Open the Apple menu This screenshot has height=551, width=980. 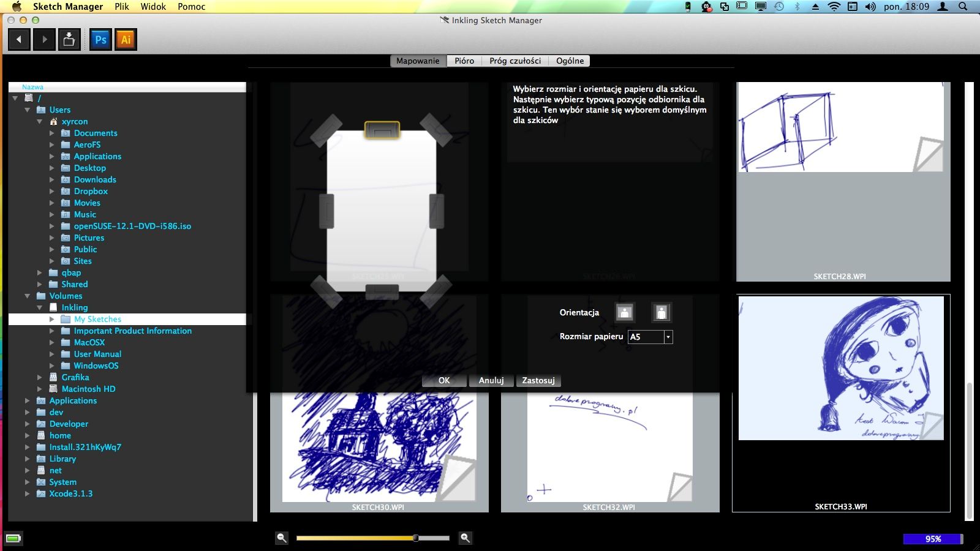[17, 6]
